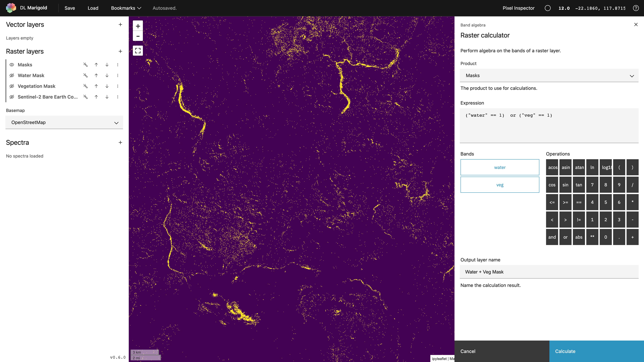Click the Save menu item
Image resolution: width=644 pixels, height=362 pixels.
point(70,8)
